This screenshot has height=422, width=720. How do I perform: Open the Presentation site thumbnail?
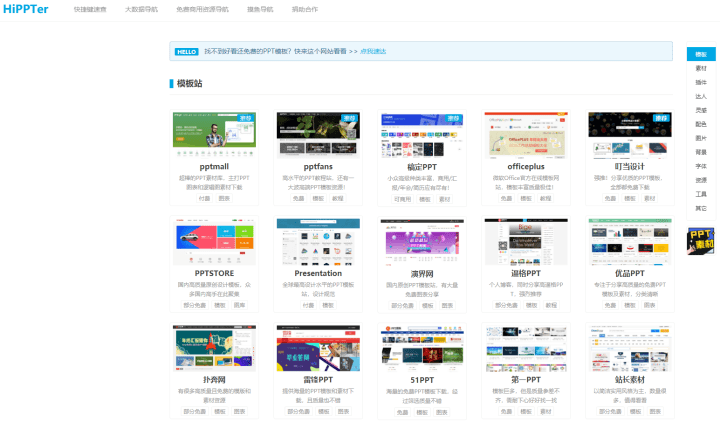(x=318, y=242)
